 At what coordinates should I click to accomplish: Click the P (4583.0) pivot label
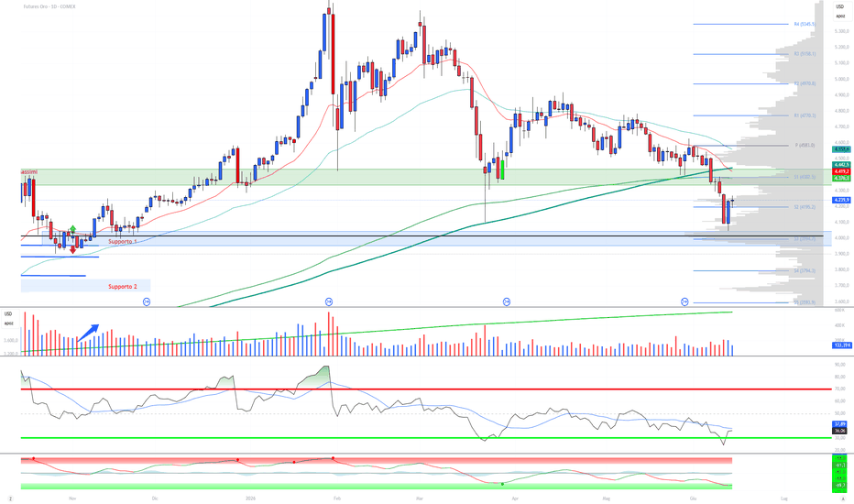click(805, 146)
